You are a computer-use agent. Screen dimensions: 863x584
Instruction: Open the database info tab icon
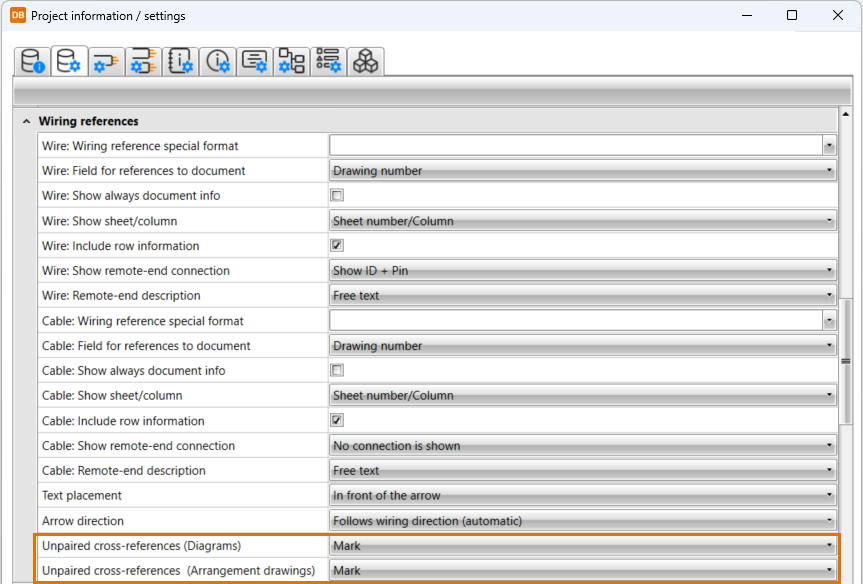[x=33, y=62]
